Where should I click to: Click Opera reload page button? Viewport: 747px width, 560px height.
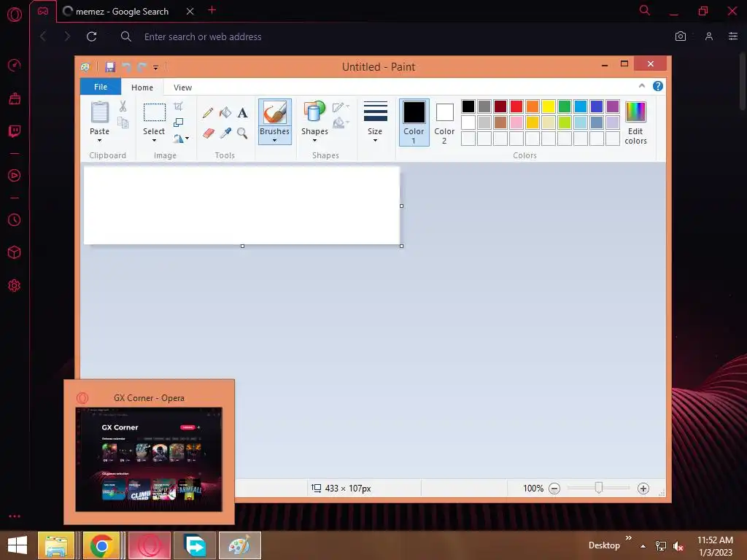click(91, 36)
